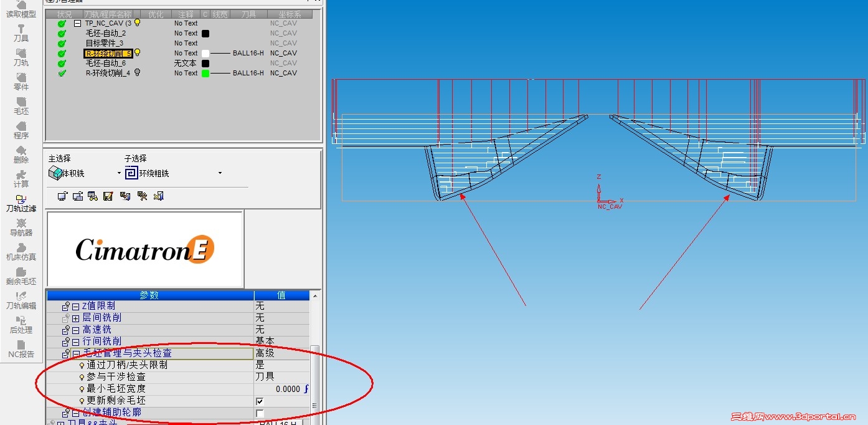Image resolution: width=868 pixels, height=425 pixels.
Task: Click the status checkmark of R-环绕切削_4
Action: 62,73
